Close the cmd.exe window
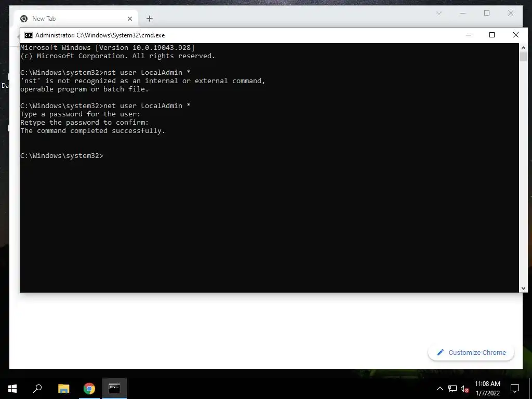Image resolution: width=532 pixels, height=399 pixels. 516,35
